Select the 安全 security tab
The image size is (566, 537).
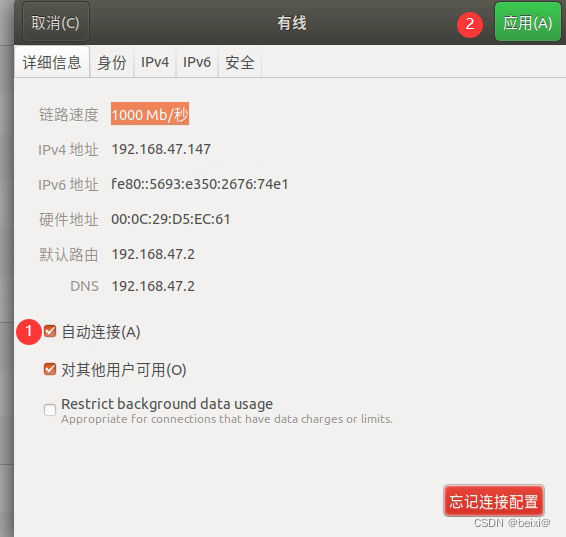pyautogui.click(x=240, y=62)
